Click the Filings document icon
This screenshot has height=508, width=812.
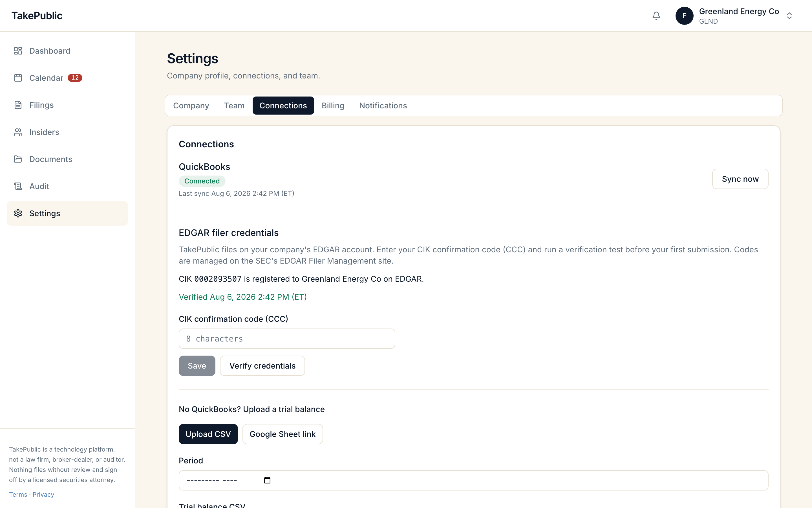(18, 105)
